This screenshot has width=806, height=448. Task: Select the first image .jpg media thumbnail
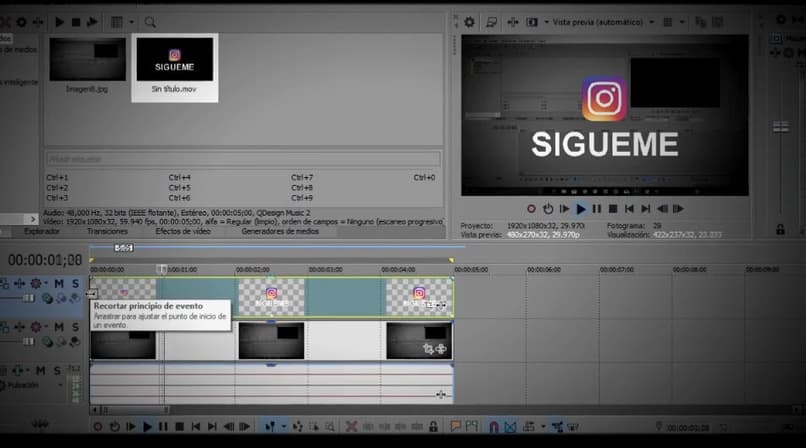pos(87,66)
